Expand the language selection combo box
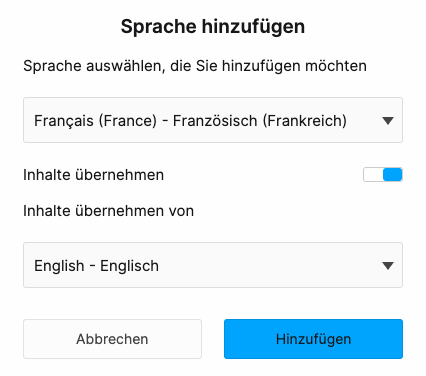 click(213, 120)
